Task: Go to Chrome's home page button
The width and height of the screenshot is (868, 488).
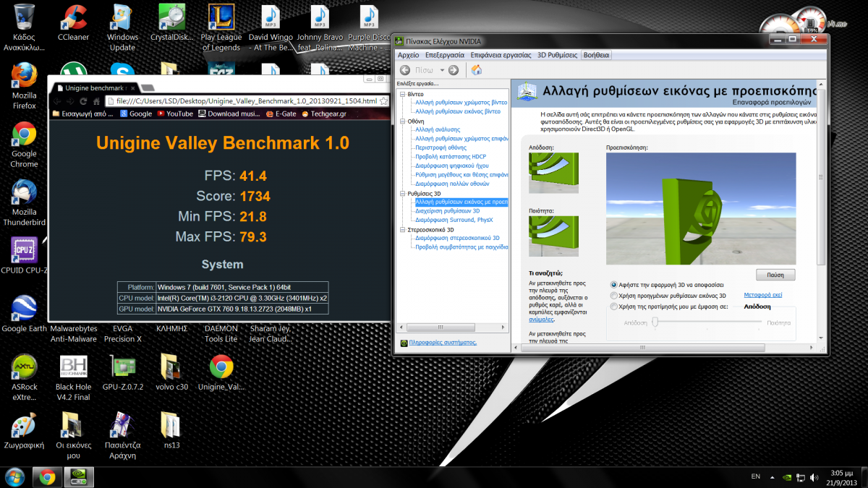Action: click(95, 100)
